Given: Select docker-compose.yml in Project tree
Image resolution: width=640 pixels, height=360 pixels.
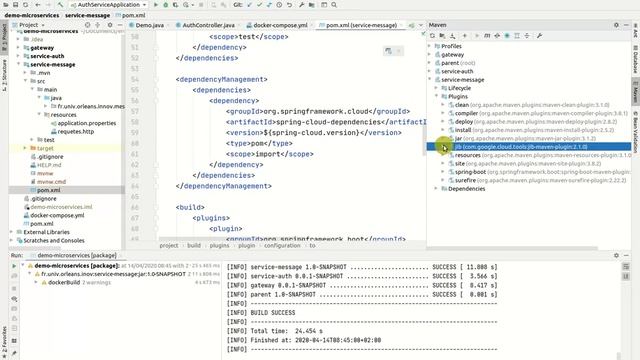Looking at the screenshot, I should coord(54,215).
